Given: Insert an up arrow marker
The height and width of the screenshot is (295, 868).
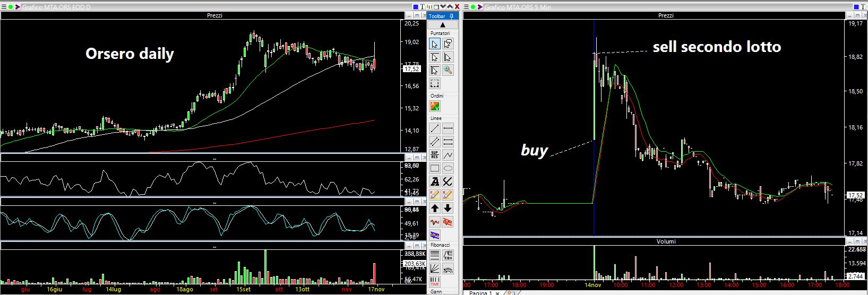Looking at the screenshot, I should [x=435, y=209].
